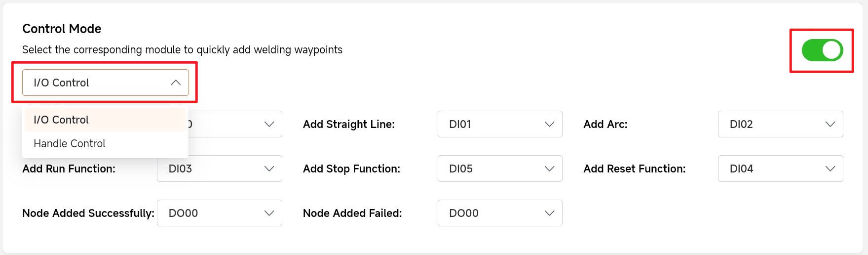Choose the highlighted I/O Control list option
Viewport: 868px width, 255px height.
click(61, 120)
